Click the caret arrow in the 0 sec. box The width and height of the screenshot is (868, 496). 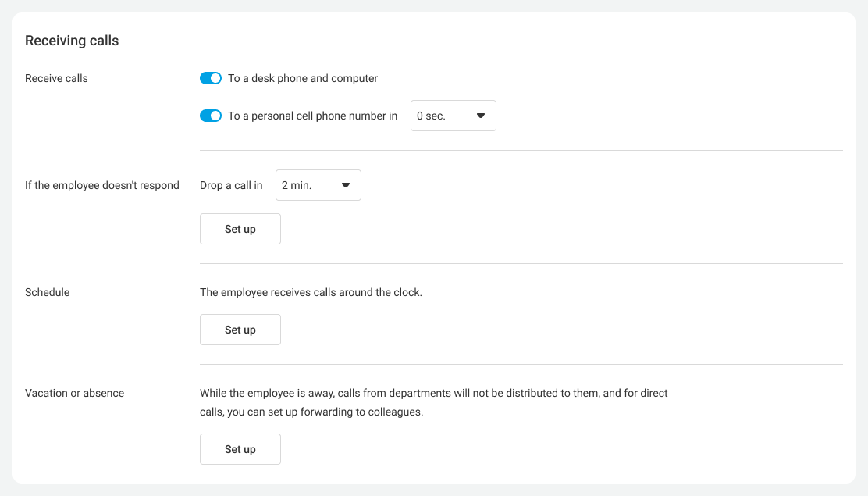481,116
